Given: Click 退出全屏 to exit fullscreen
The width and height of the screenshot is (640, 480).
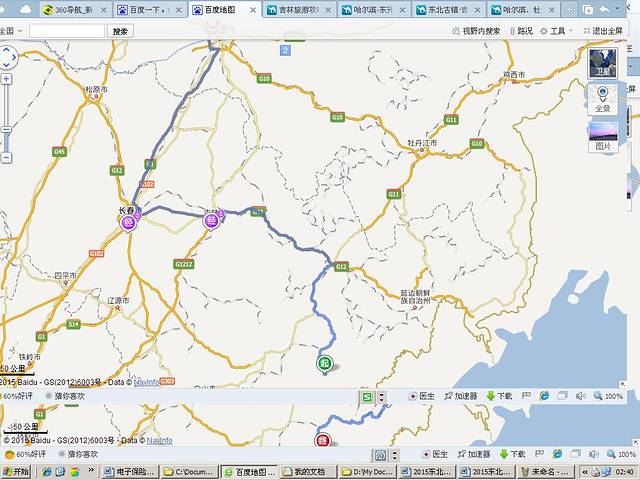Looking at the screenshot, I should tap(604, 31).
